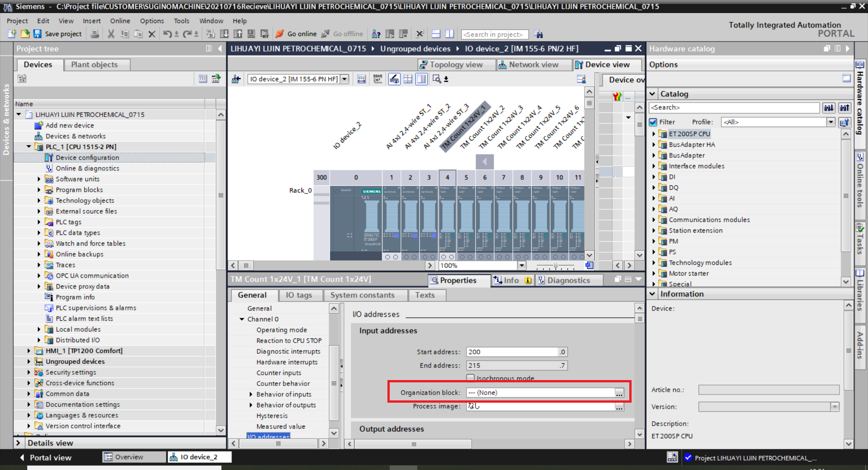Toggle the Filter checkbox in hardware catalog
This screenshot has height=470, width=868.
click(653, 122)
